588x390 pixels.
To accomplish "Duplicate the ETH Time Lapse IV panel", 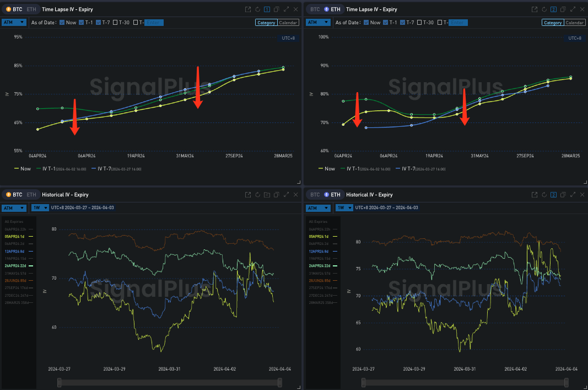I will tap(563, 9).
